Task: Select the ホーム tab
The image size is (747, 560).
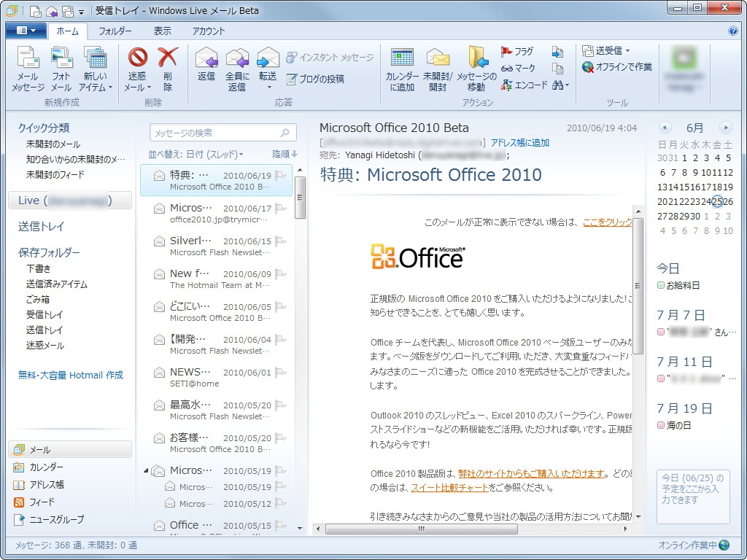Action: pos(68,31)
